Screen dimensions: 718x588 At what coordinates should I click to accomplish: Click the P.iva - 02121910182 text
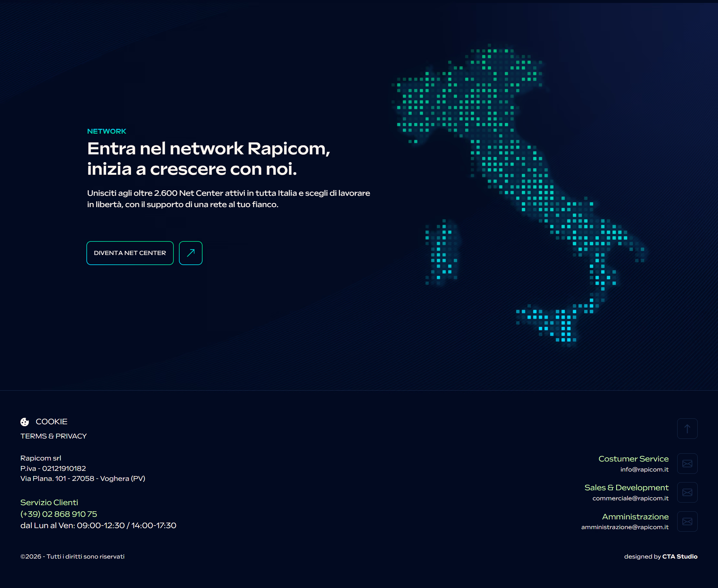[x=53, y=469]
